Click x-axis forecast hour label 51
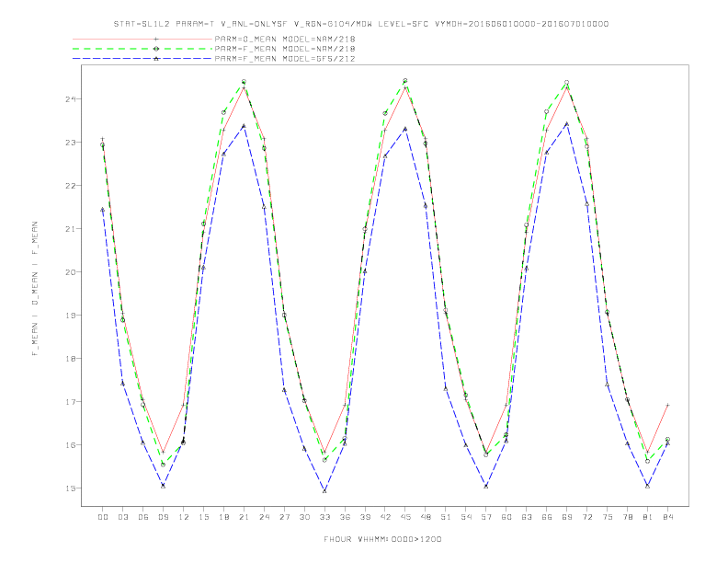The height and width of the screenshot is (563, 728). coord(446,517)
